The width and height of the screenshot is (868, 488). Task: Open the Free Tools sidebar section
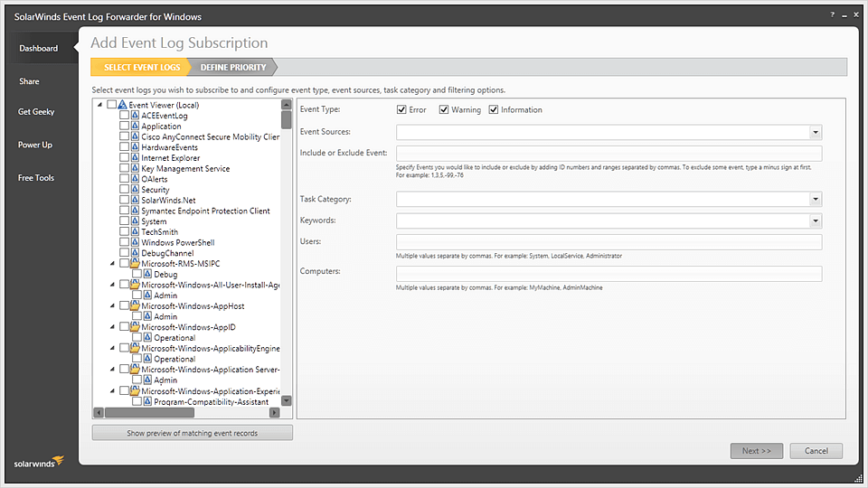click(x=36, y=178)
